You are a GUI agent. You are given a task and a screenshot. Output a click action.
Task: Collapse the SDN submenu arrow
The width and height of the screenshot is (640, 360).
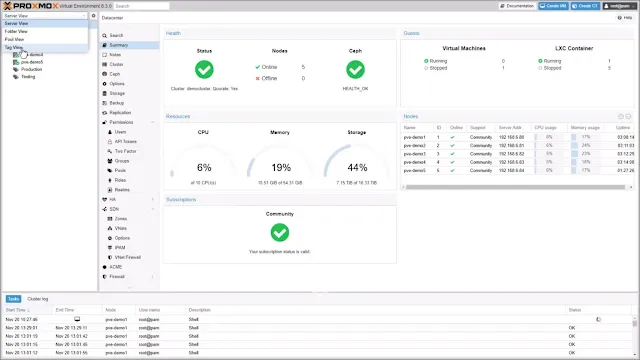(153, 209)
